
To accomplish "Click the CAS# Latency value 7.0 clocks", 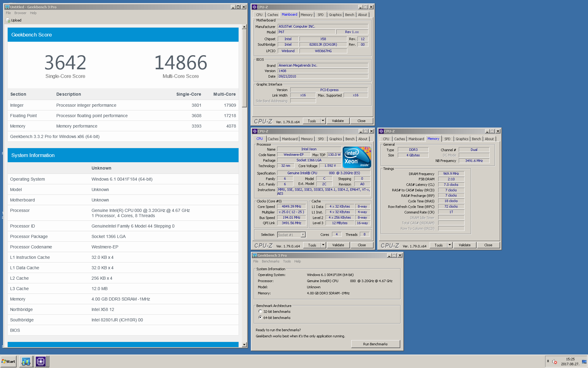I will pyautogui.click(x=451, y=185).
